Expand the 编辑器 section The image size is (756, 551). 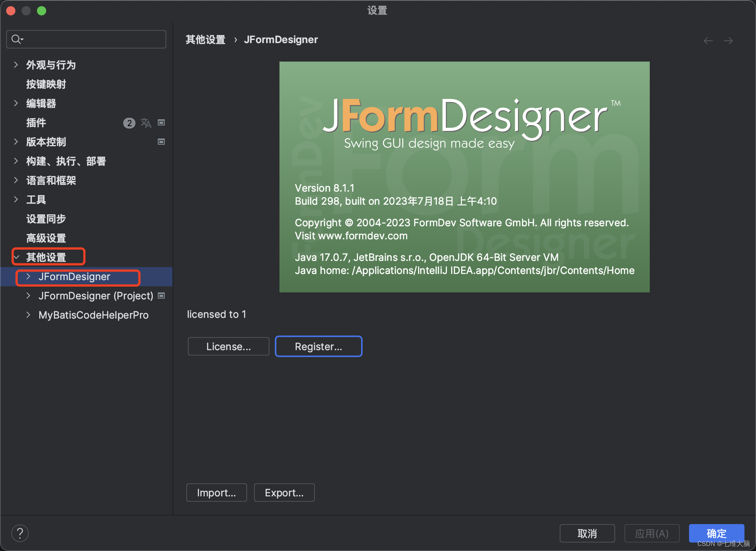(x=16, y=103)
